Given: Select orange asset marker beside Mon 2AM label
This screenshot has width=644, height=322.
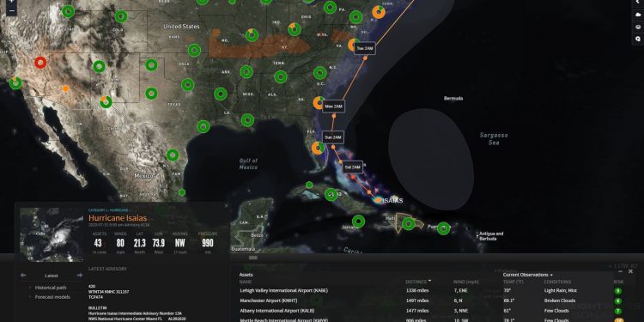Looking at the screenshot, I should pos(319,102).
